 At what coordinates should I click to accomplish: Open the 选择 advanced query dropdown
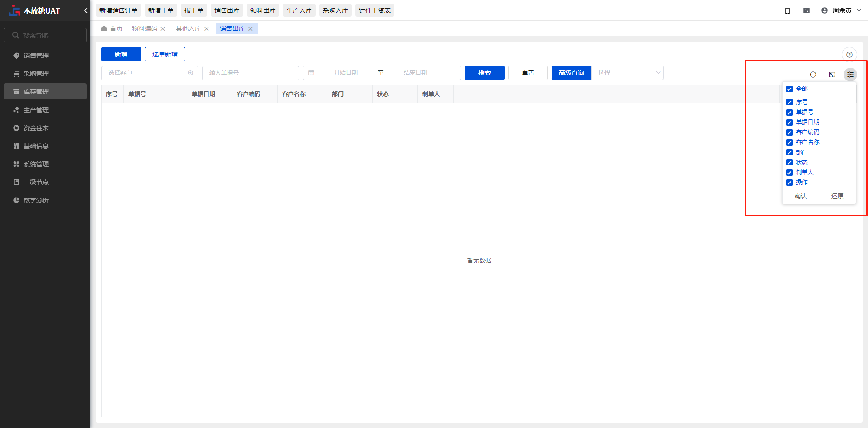pyautogui.click(x=627, y=73)
